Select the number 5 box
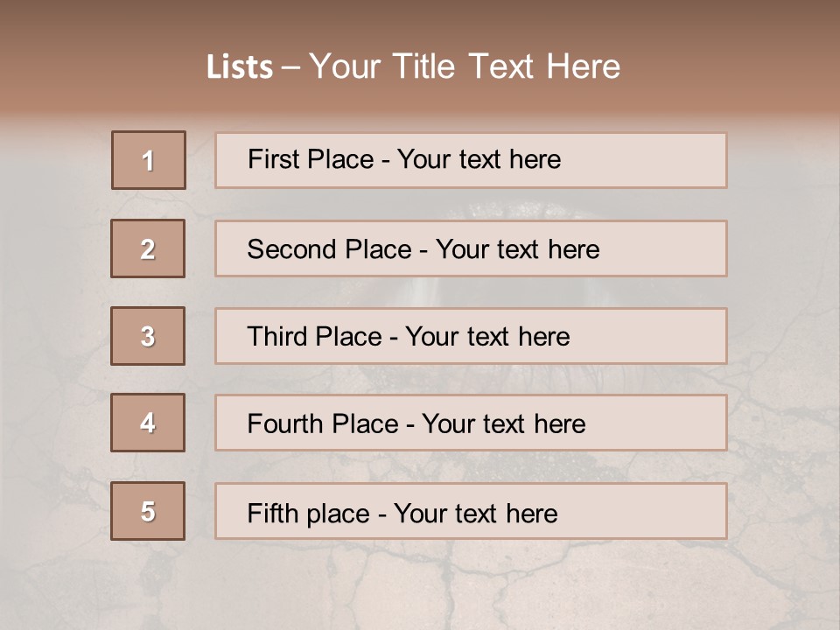The height and width of the screenshot is (630, 840). (x=148, y=510)
